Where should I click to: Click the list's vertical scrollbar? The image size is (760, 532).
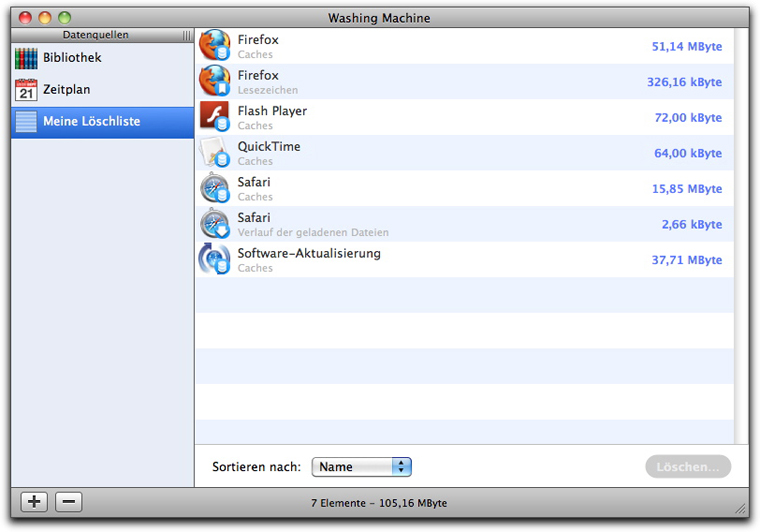tap(741, 236)
